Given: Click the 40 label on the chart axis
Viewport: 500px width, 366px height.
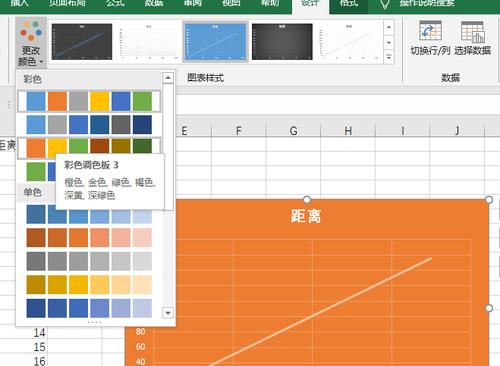Looking at the screenshot, I should [x=140, y=361].
